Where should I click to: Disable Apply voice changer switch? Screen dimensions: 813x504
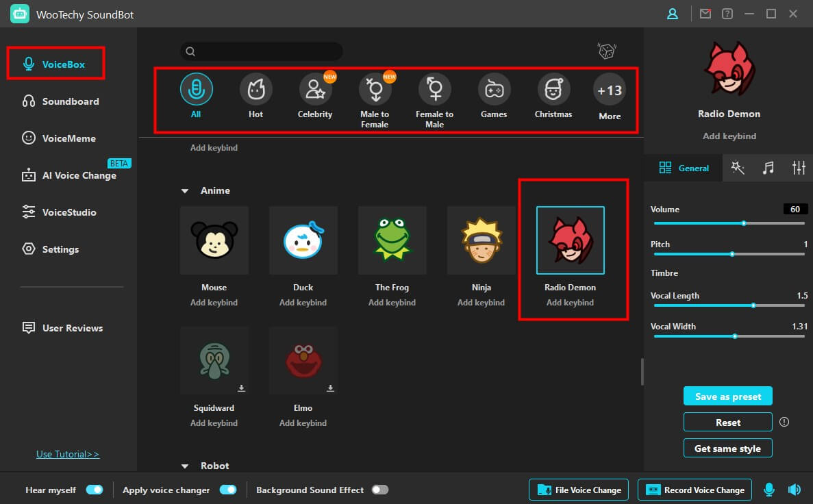pyautogui.click(x=228, y=490)
